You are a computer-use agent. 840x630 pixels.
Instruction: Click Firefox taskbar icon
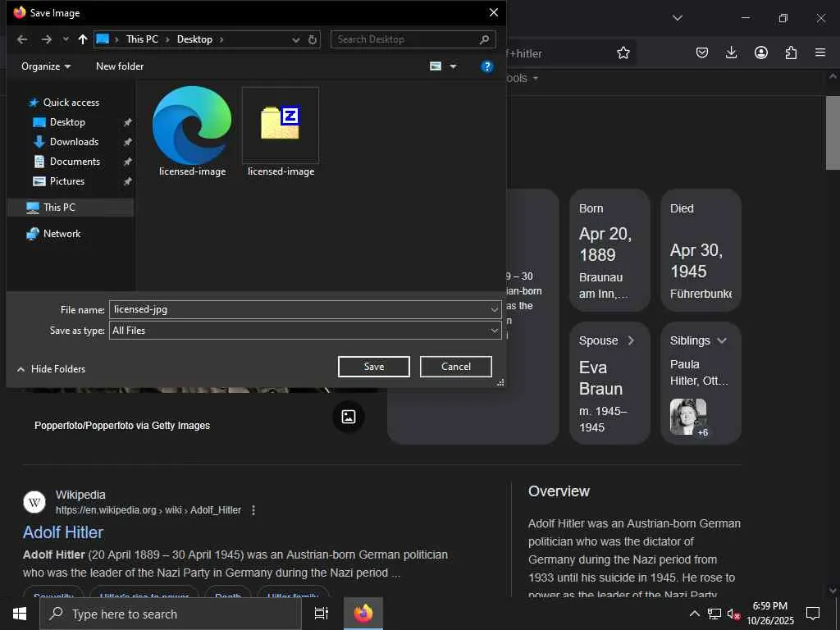point(363,614)
